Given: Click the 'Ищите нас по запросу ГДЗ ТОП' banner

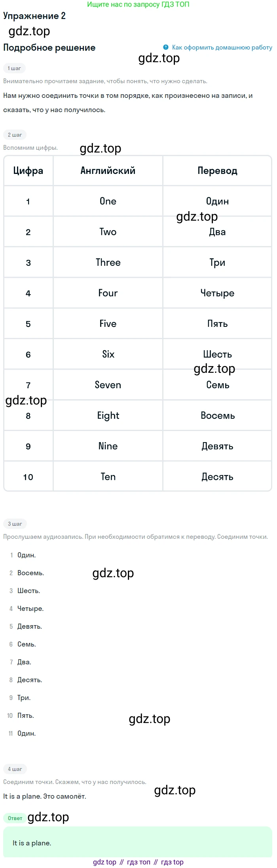Looking at the screenshot, I should pos(138,4).
